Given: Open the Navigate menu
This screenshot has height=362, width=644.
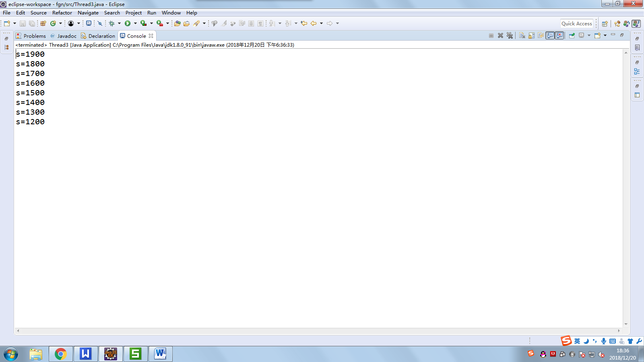Looking at the screenshot, I should [88, 13].
